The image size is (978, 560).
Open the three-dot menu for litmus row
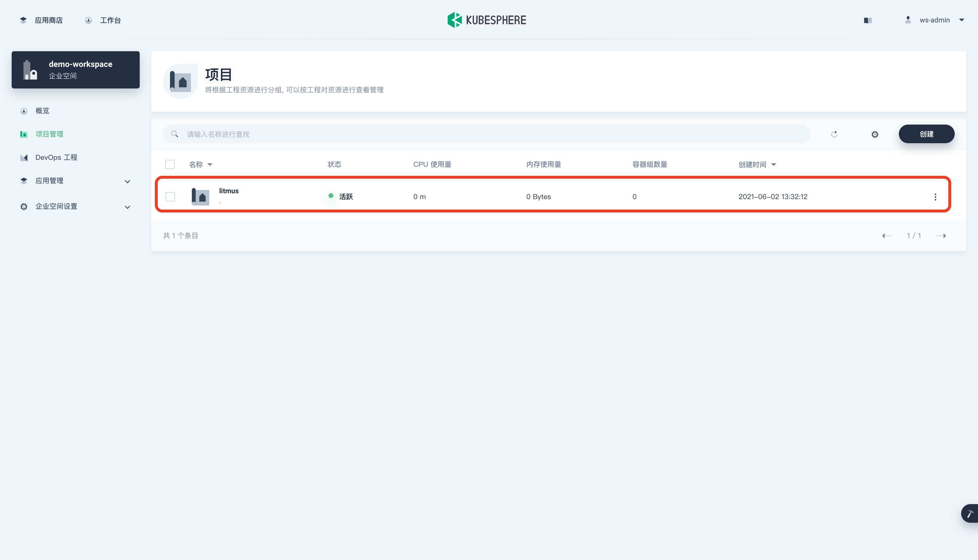pos(935,197)
